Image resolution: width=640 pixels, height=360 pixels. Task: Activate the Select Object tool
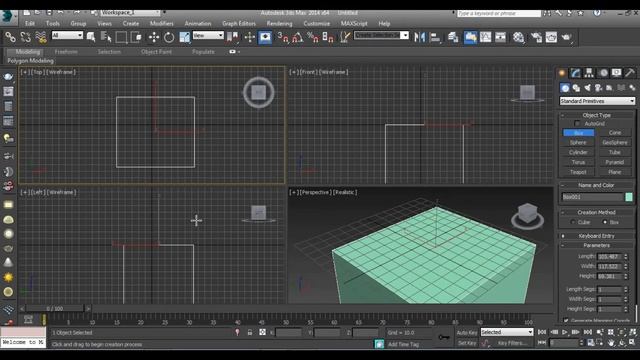[x=91, y=37]
